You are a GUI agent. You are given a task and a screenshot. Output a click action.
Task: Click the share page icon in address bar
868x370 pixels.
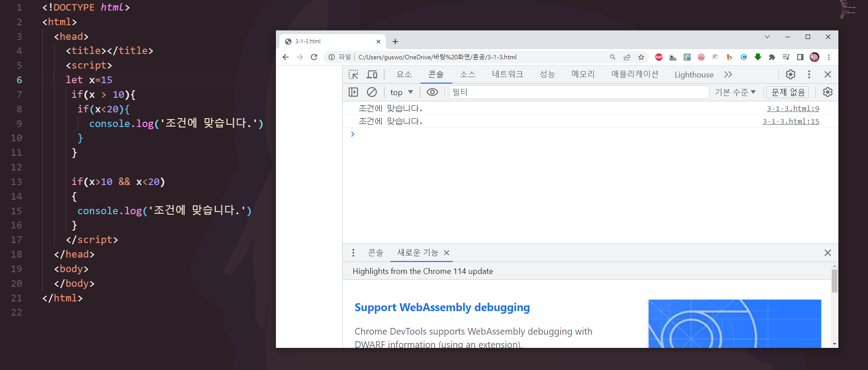coord(627,57)
